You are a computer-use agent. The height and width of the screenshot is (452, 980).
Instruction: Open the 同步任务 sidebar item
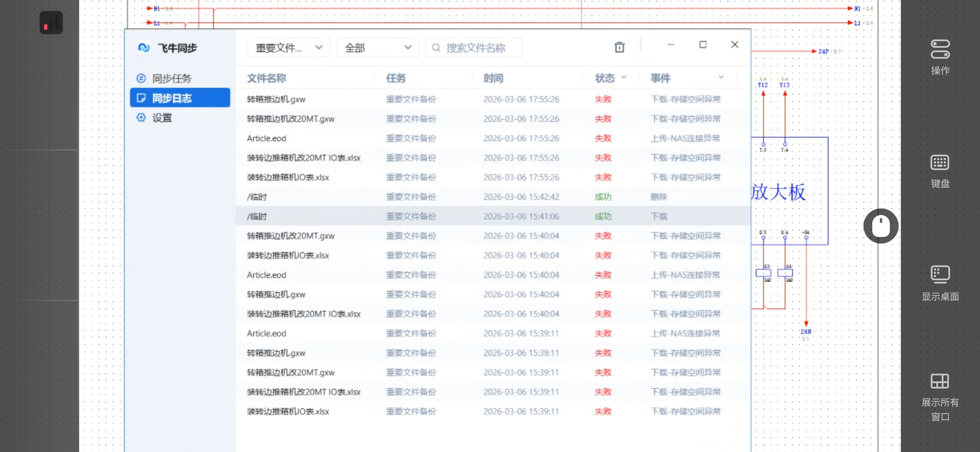coord(171,79)
